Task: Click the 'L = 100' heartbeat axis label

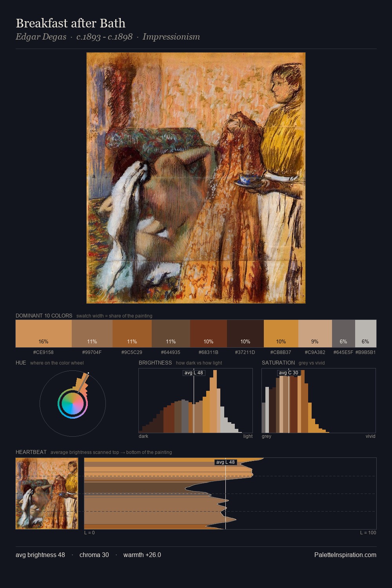Action: [368, 533]
